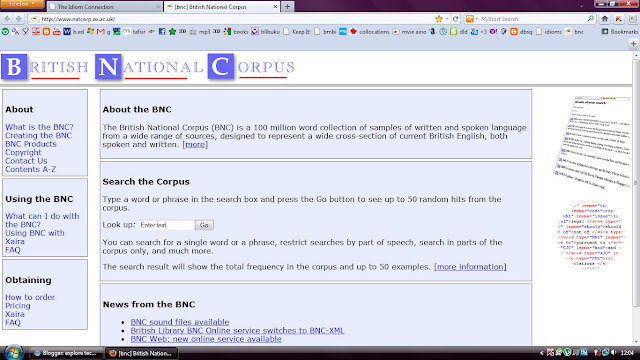Image resolution: width=640 pixels, height=360 pixels.
Task: Open the URL history dropdown beside star
Action: (x=447, y=19)
